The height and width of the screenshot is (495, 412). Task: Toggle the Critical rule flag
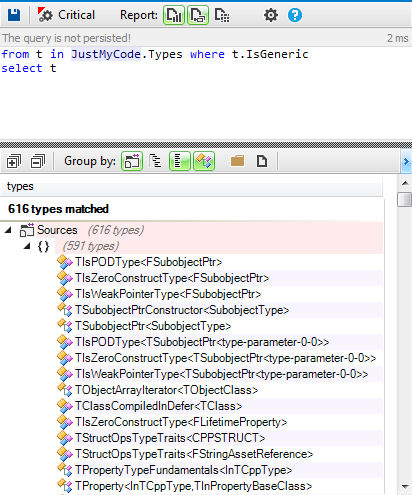66,15
